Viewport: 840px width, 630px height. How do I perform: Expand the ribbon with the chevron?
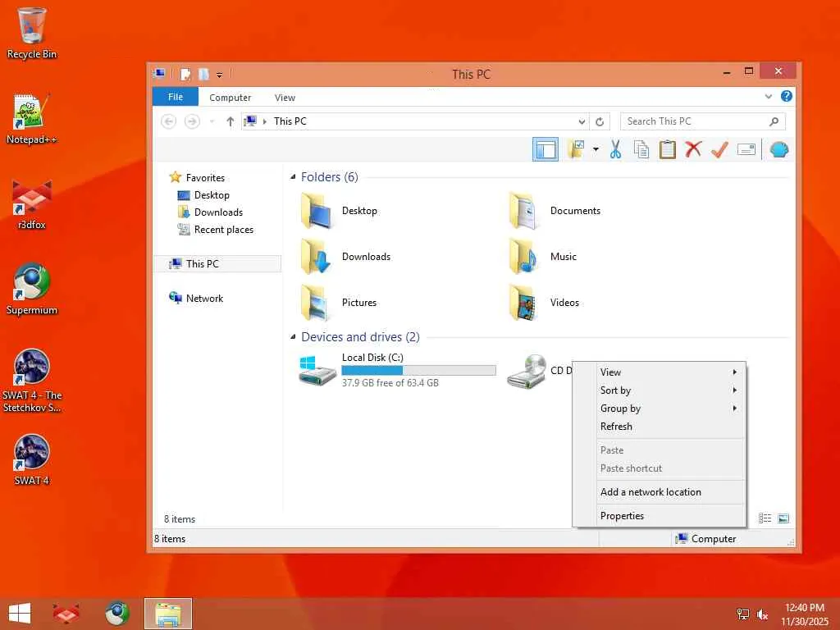768,97
